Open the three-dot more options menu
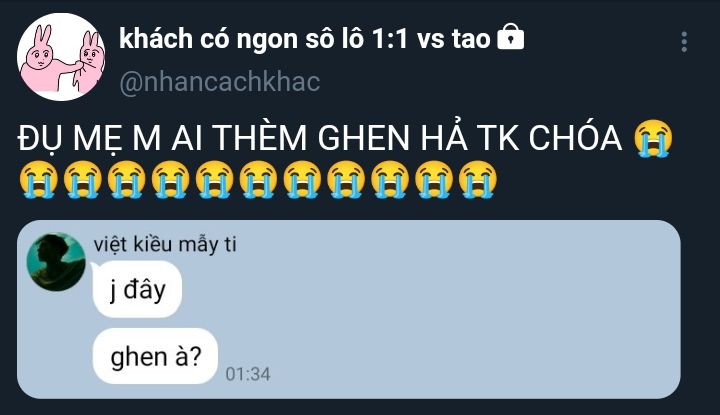 pyautogui.click(x=684, y=42)
